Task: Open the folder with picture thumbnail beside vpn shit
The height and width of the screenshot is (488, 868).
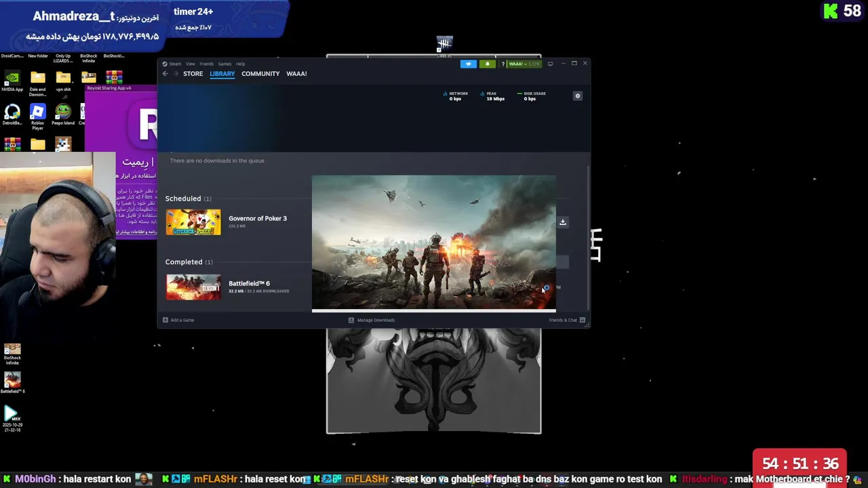Action: pos(89,77)
